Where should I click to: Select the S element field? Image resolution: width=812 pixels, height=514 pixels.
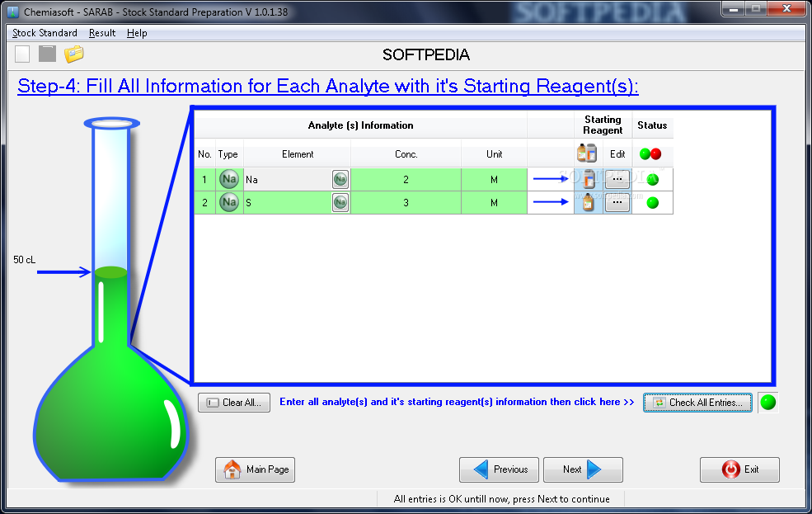coord(288,202)
